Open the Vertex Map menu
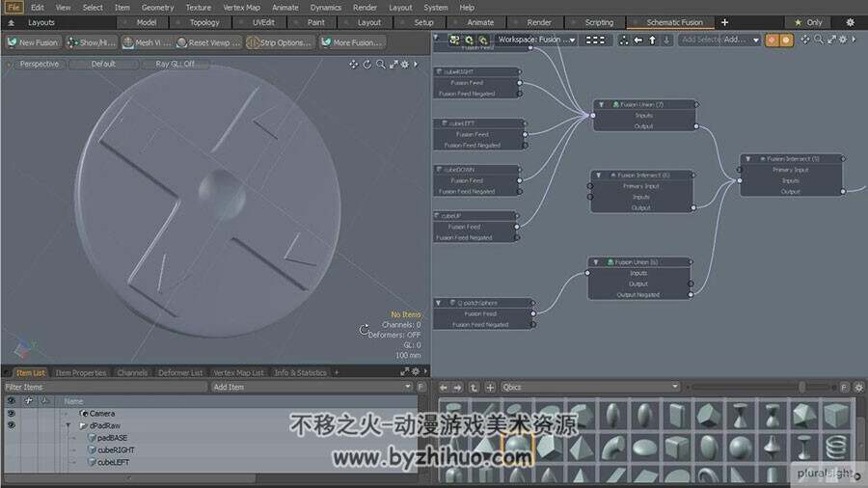The image size is (868, 488). click(241, 8)
